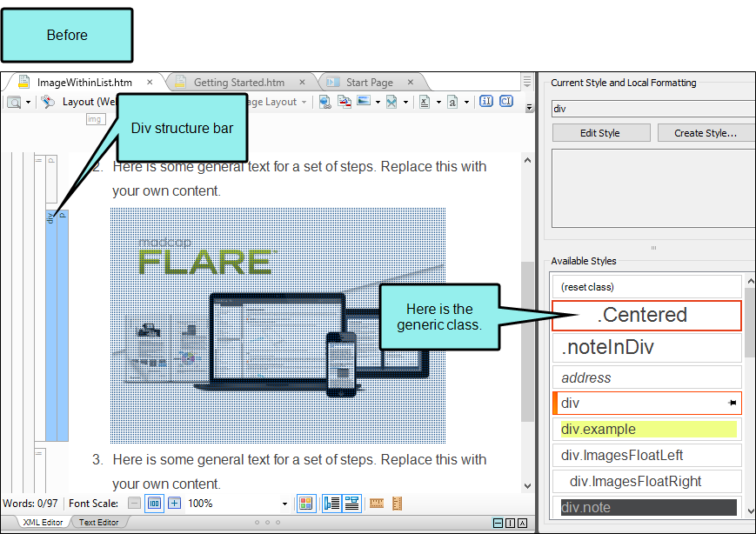Click the vertical split view icon
Viewport: 756px width, 534px height.
[x=510, y=523]
